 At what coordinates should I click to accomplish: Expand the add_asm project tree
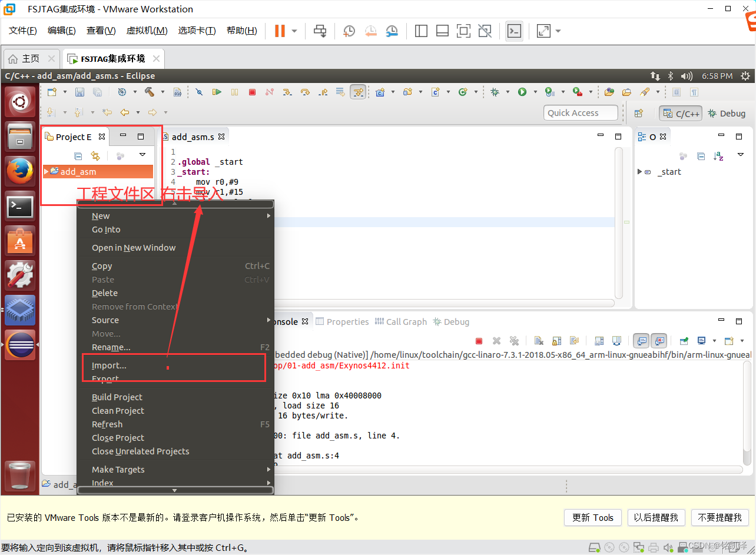pyautogui.click(x=47, y=171)
